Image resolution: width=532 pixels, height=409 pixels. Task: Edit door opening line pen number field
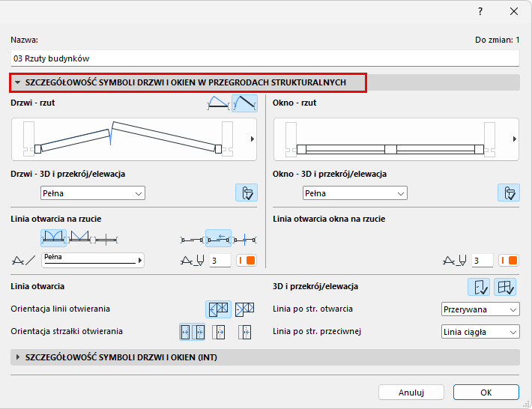(220, 261)
